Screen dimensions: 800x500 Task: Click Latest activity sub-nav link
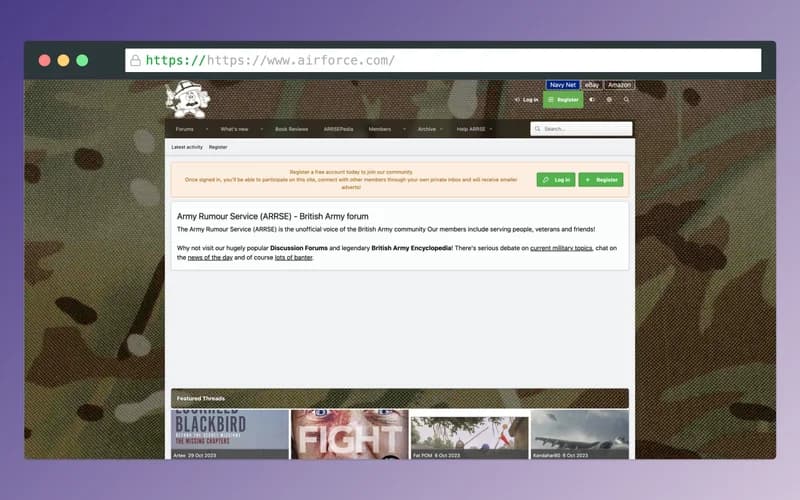point(187,147)
